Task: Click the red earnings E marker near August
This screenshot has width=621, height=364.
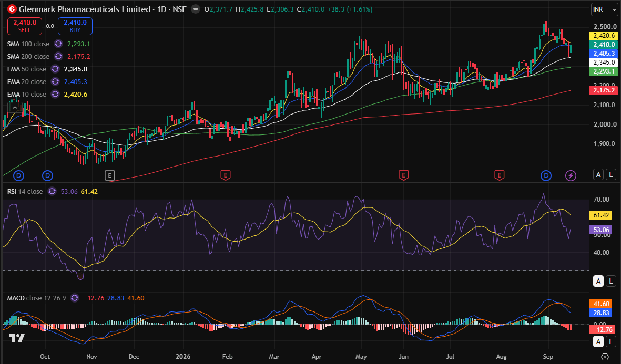Action: click(499, 175)
